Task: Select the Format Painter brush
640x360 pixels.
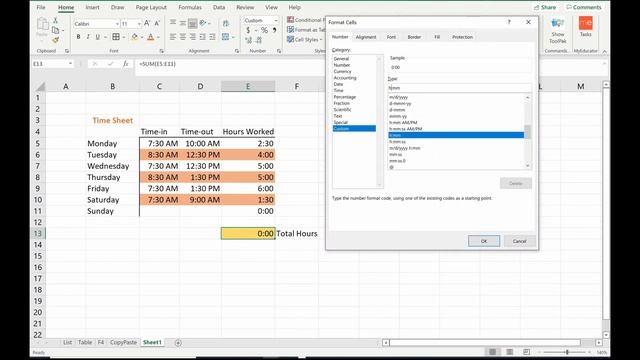Action: [x=56, y=40]
